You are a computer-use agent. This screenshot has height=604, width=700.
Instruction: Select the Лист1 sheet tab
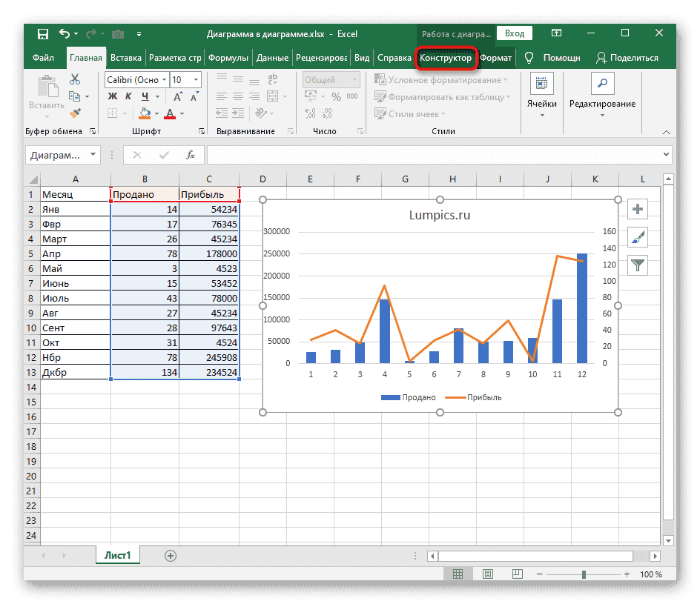pos(116,555)
